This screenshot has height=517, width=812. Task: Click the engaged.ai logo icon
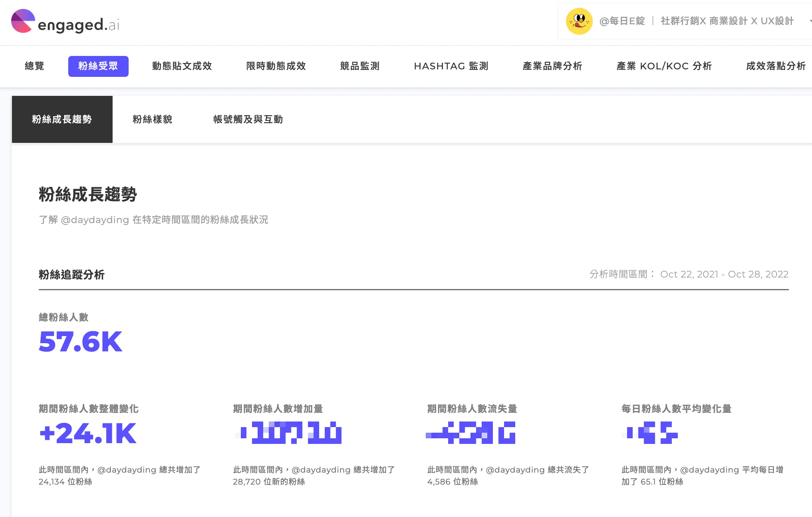coord(23,21)
